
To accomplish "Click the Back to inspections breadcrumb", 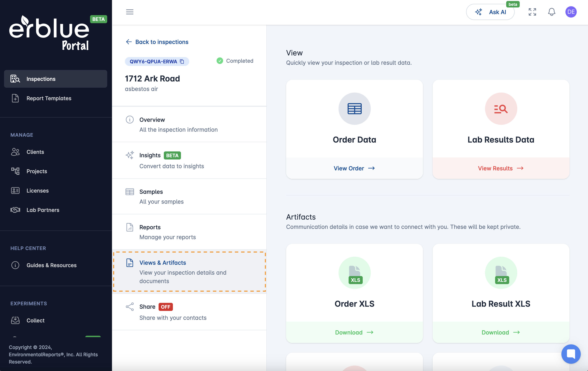I will [156, 42].
